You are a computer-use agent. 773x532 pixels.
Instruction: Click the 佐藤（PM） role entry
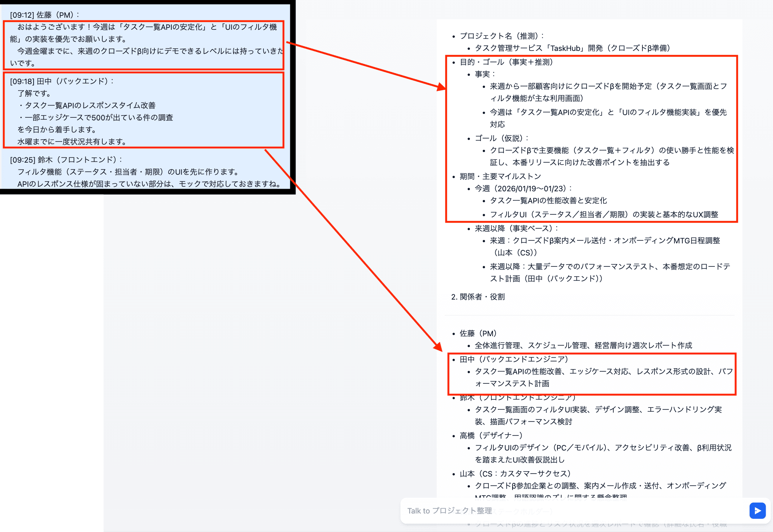point(478,333)
